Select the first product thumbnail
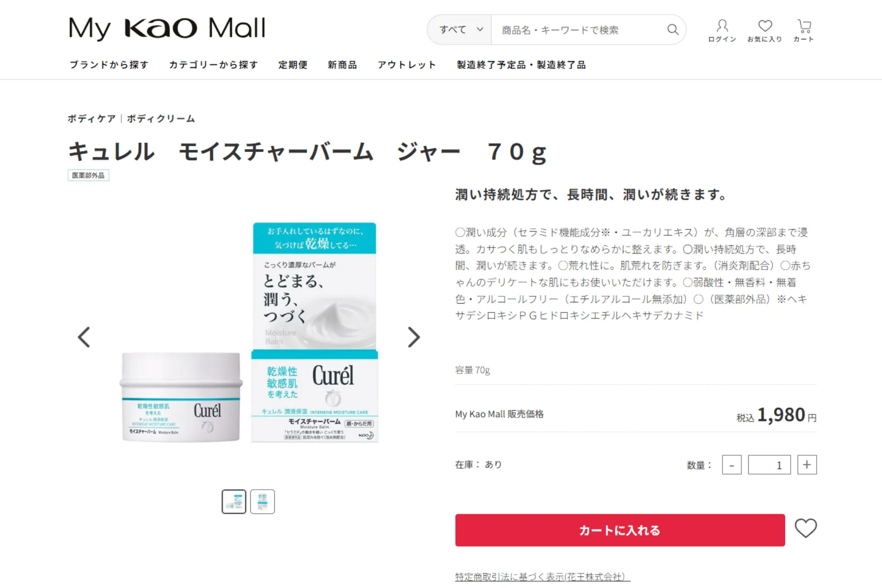Screen dimensions: 882x588 click(x=234, y=502)
